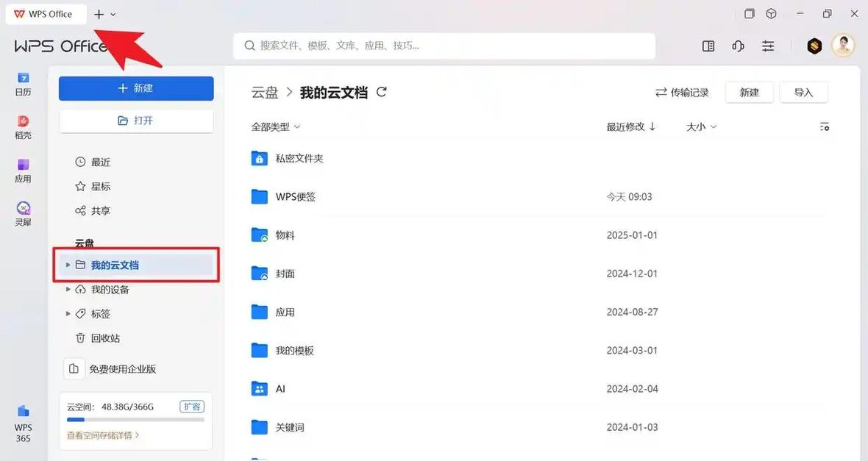Open the 稻壳 sidebar icon
868x461 pixels.
(x=23, y=127)
